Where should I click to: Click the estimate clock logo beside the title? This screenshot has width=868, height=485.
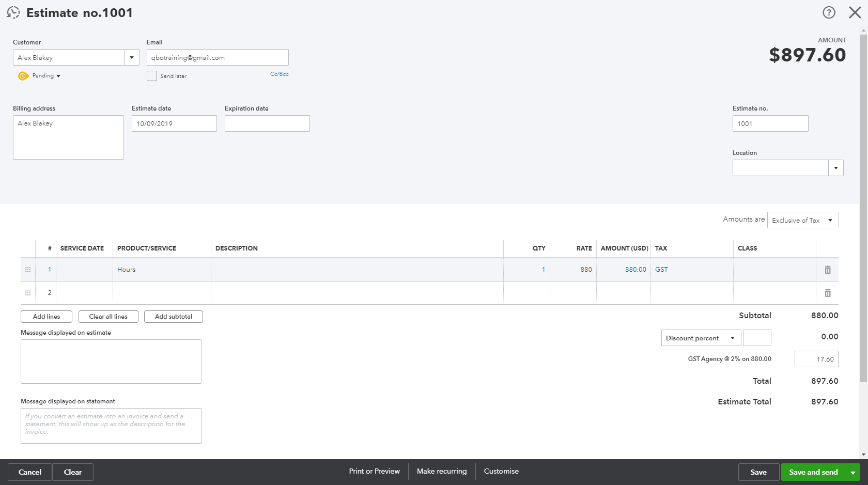[x=12, y=12]
